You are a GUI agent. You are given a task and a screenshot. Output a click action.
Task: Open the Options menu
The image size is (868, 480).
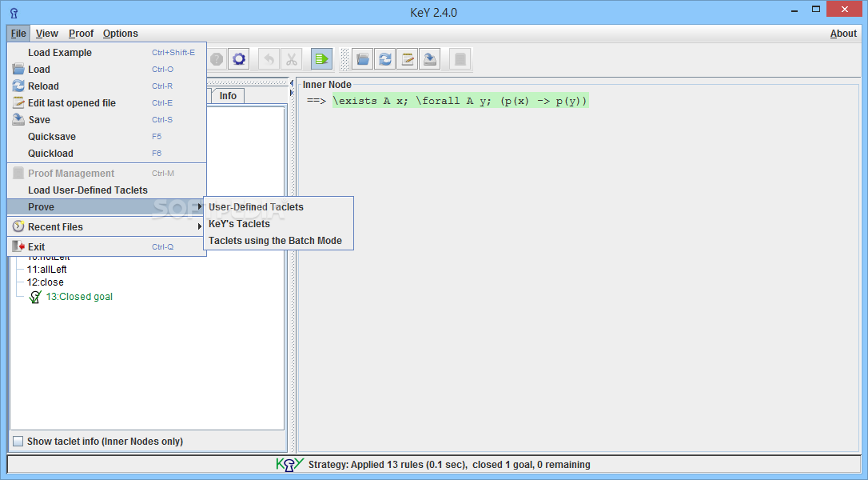point(120,34)
